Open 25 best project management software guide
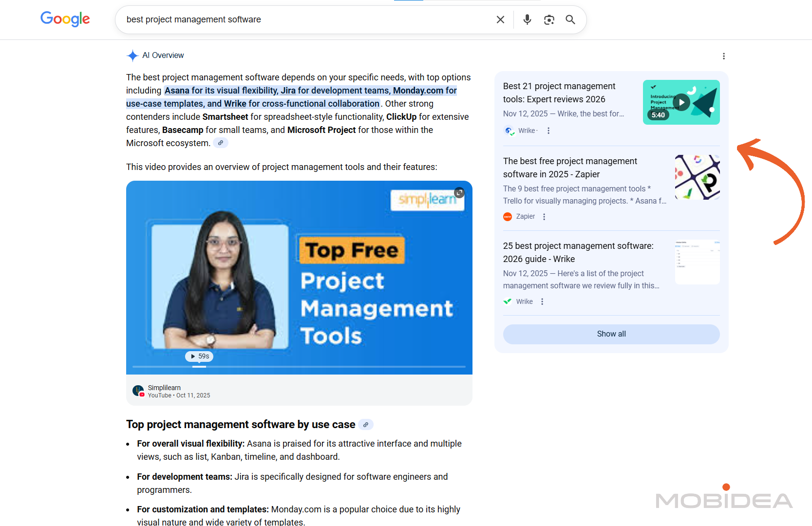 [578, 252]
